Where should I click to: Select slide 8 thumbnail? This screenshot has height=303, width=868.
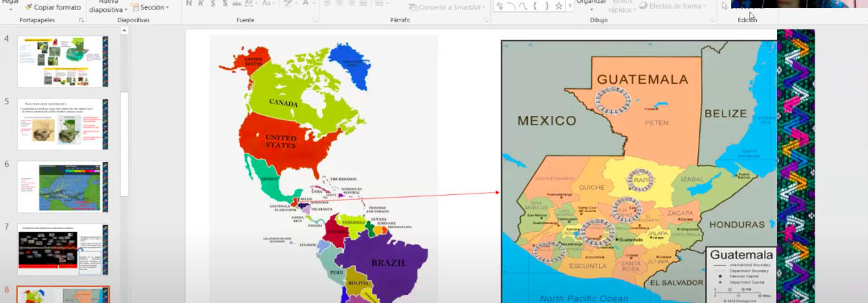pyautogui.click(x=62, y=294)
